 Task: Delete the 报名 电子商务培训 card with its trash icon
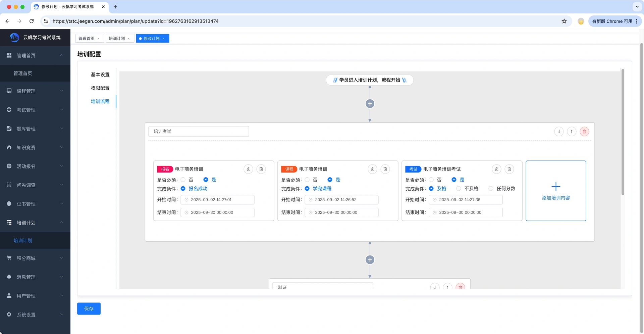point(261,169)
